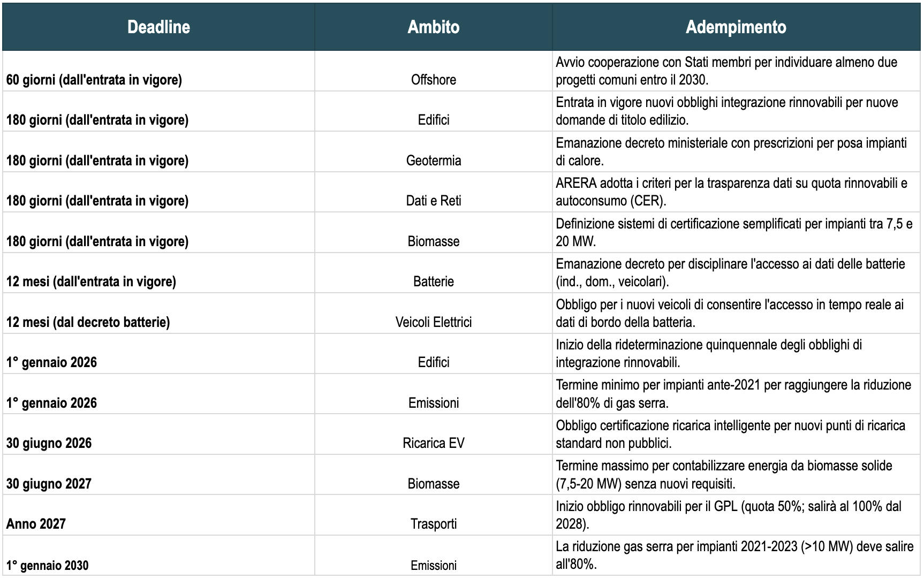
Task: Select the Dati e Reti cell
Action: (x=433, y=201)
